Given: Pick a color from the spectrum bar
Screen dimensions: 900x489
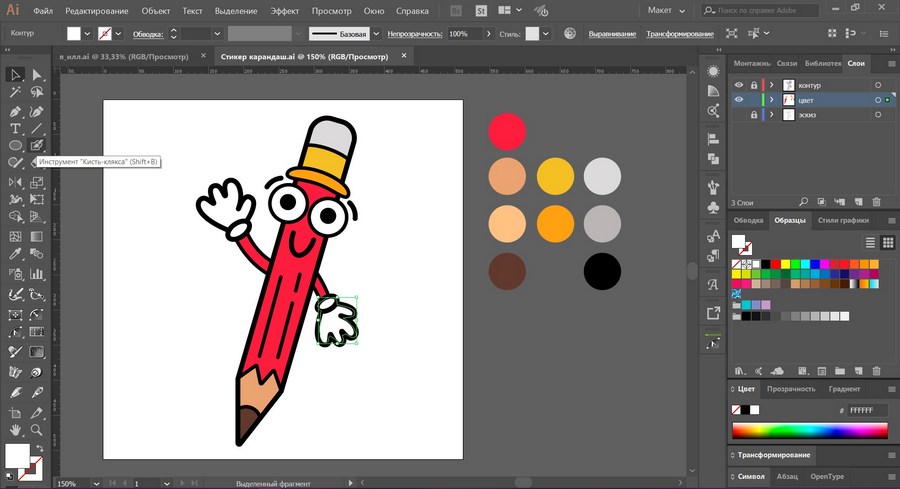Looking at the screenshot, I should click(x=809, y=430).
